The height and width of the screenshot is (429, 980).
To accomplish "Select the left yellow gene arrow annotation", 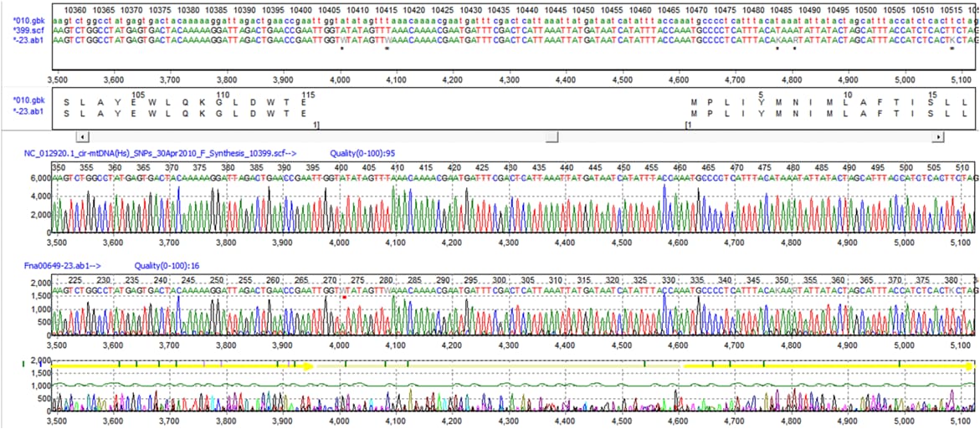I will coord(182,366).
